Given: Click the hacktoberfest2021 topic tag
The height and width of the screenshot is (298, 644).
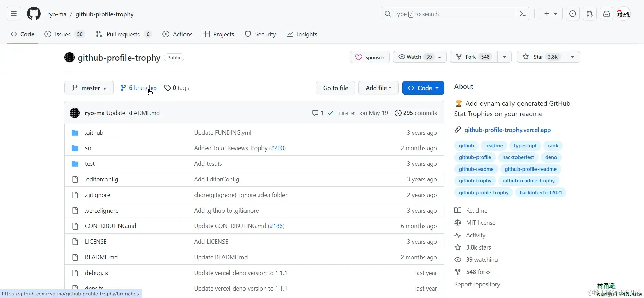Looking at the screenshot, I should (x=541, y=193).
